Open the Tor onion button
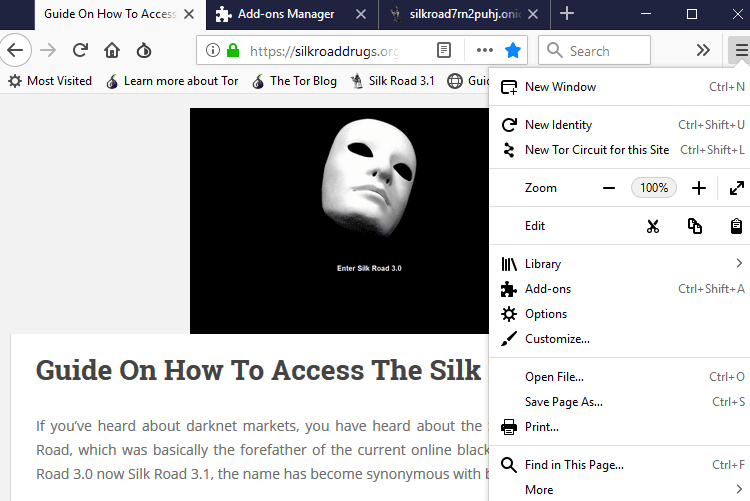Image resolution: width=750 pixels, height=501 pixels. coord(144,50)
